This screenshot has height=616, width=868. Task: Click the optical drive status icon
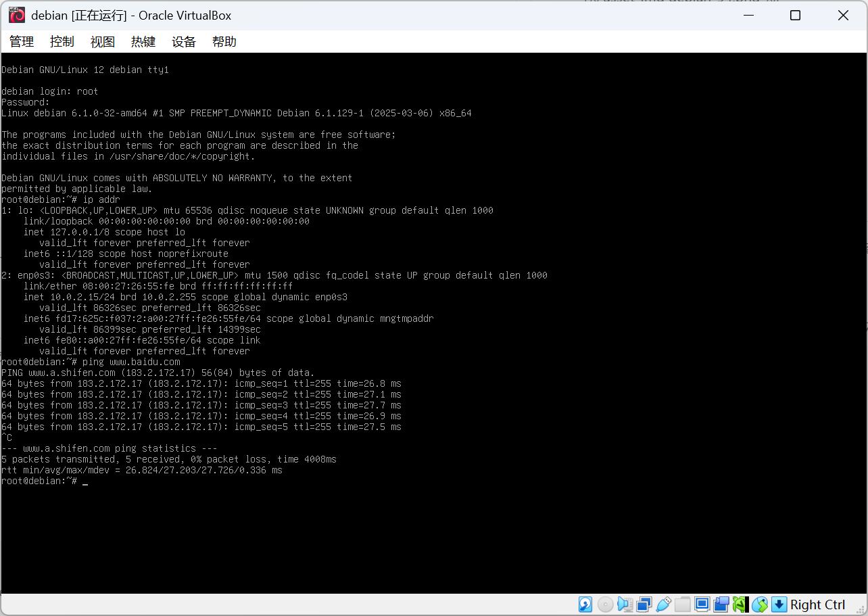pyautogui.click(x=606, y=605)
